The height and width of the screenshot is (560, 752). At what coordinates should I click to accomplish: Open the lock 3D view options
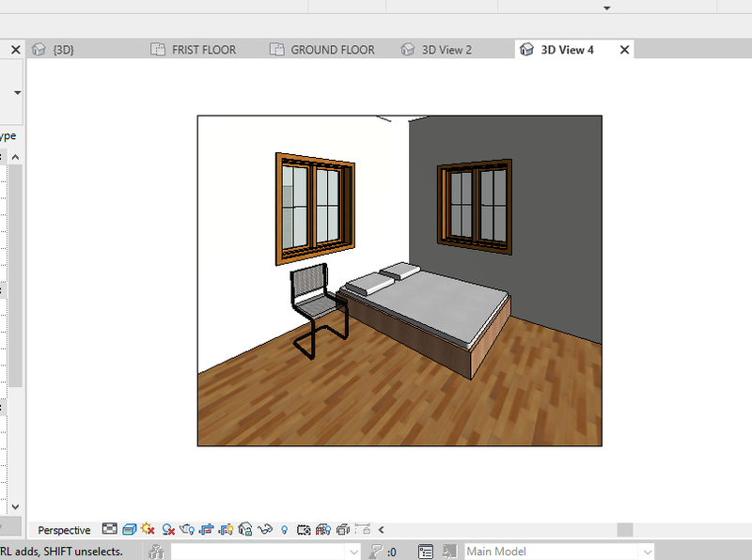(245, 529)
